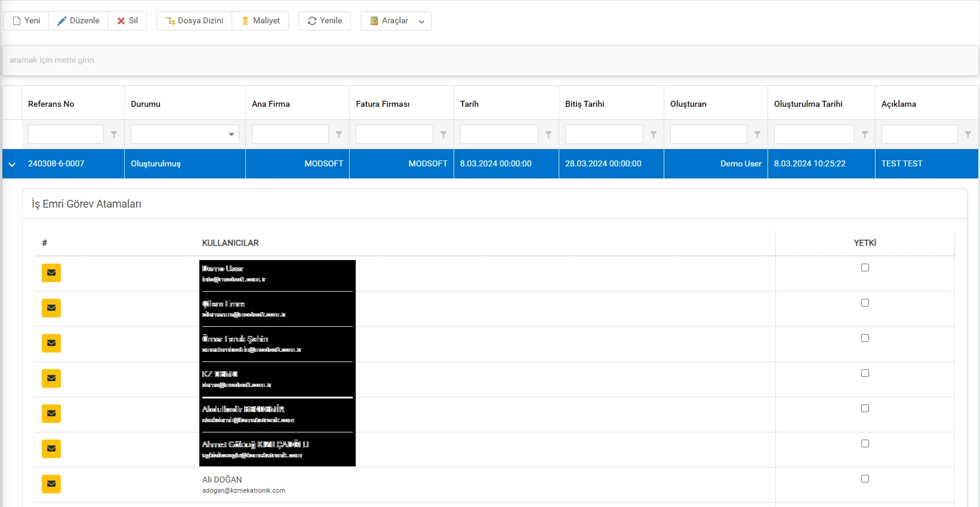
Task: Click the Sil delete button
Action: coord(127,21)
